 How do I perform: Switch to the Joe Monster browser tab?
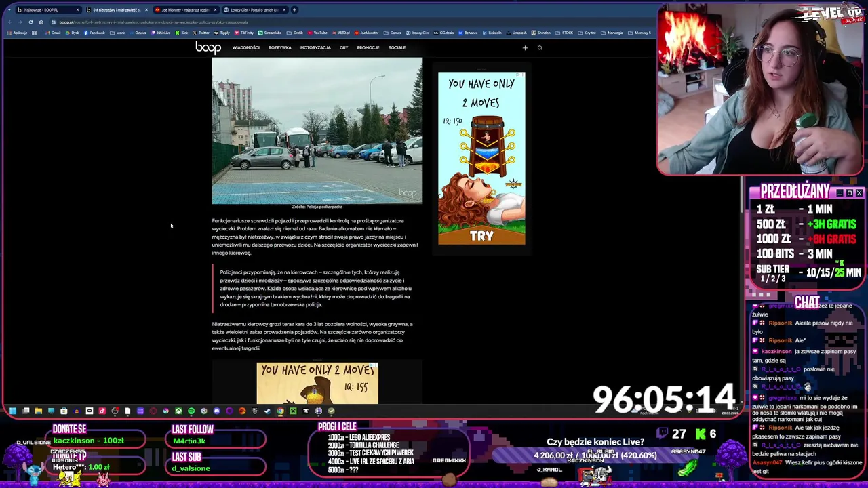(x=184, y=10)
